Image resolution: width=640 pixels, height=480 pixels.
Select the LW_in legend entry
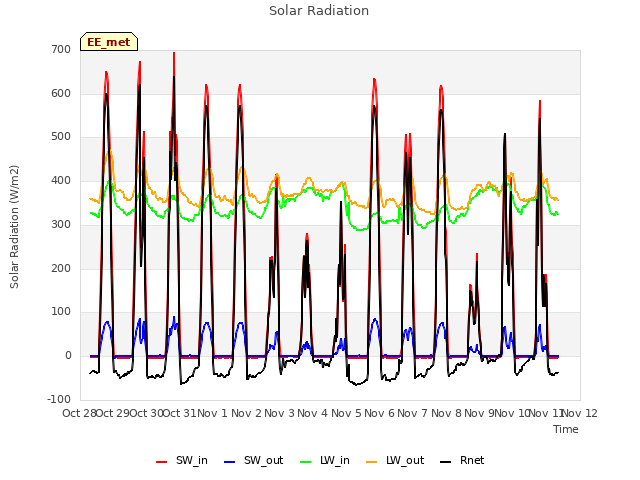(325, 461)
